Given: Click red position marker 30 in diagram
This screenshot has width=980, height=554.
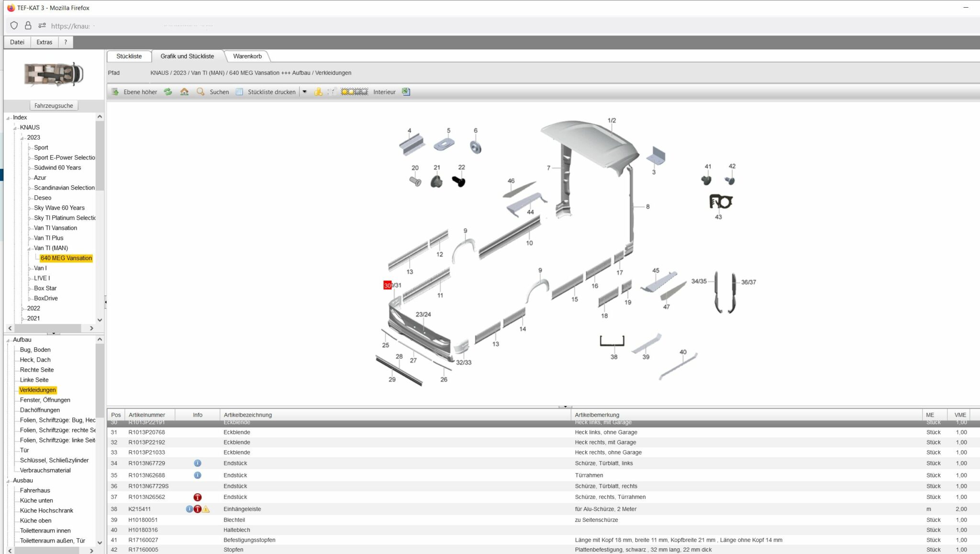Looking at the screenshot, I should (x=388, y=285).
